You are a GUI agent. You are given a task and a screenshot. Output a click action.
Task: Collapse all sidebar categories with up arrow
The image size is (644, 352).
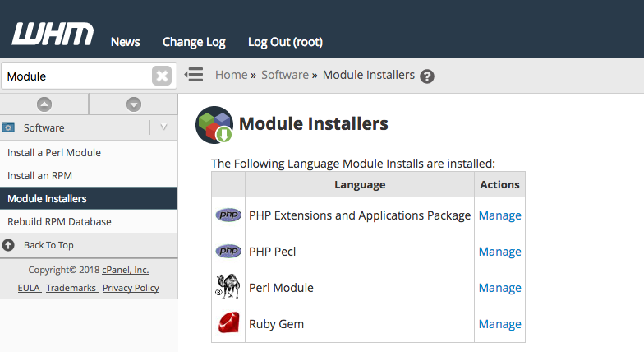(x=44, y=104)
